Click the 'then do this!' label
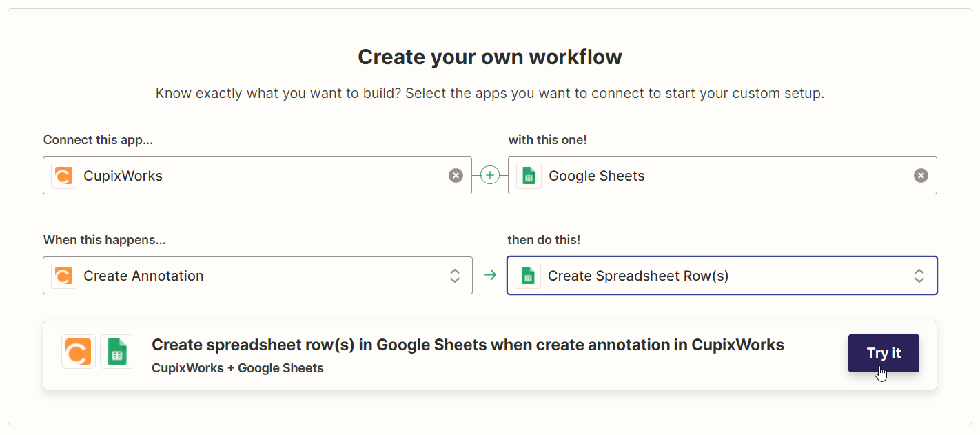 [544, 240]
